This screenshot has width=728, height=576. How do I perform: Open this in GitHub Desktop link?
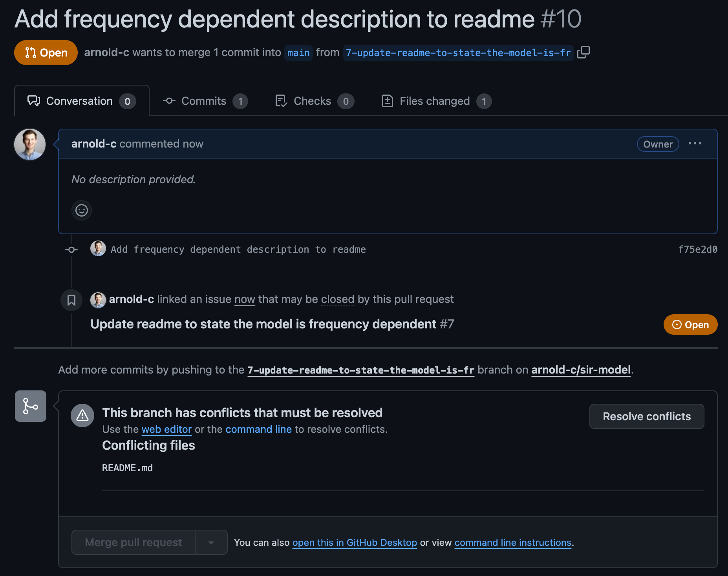[x=354, y=543]
